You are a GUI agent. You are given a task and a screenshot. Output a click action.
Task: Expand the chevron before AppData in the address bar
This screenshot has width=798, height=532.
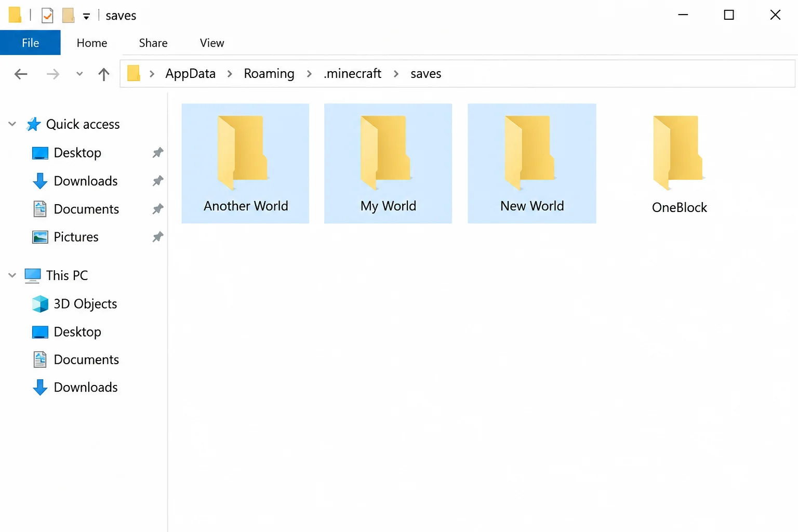[152, 74]
